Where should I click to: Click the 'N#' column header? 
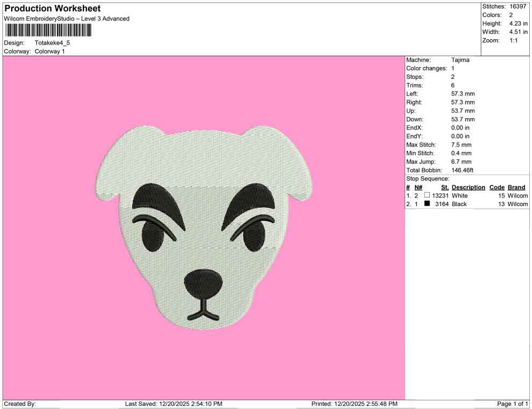tap(418, 187)
